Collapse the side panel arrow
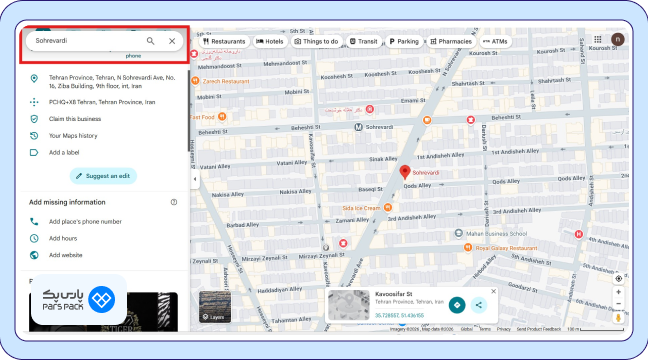Viewport: 648px width, 360px height. point(195,179)
